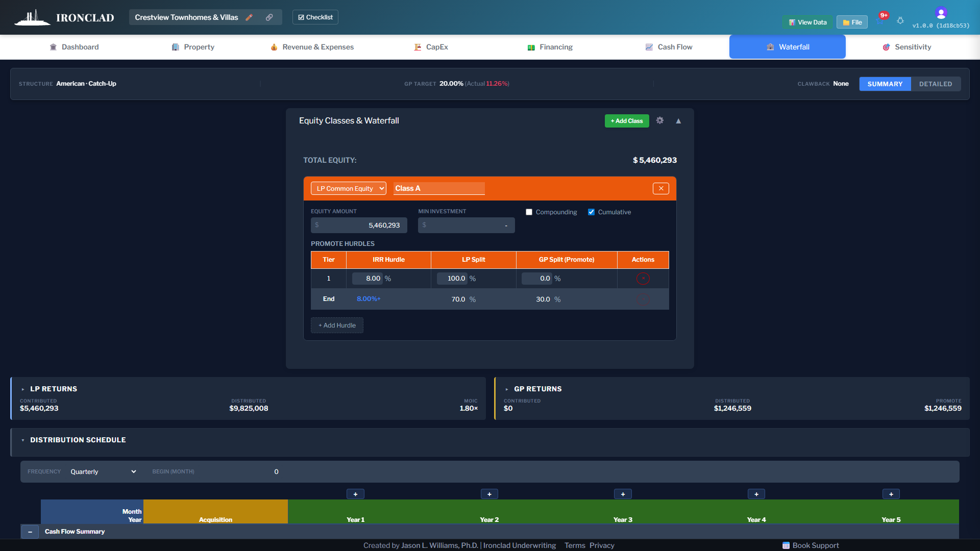Click the pencil icon to rename project

tap(249, 17)
